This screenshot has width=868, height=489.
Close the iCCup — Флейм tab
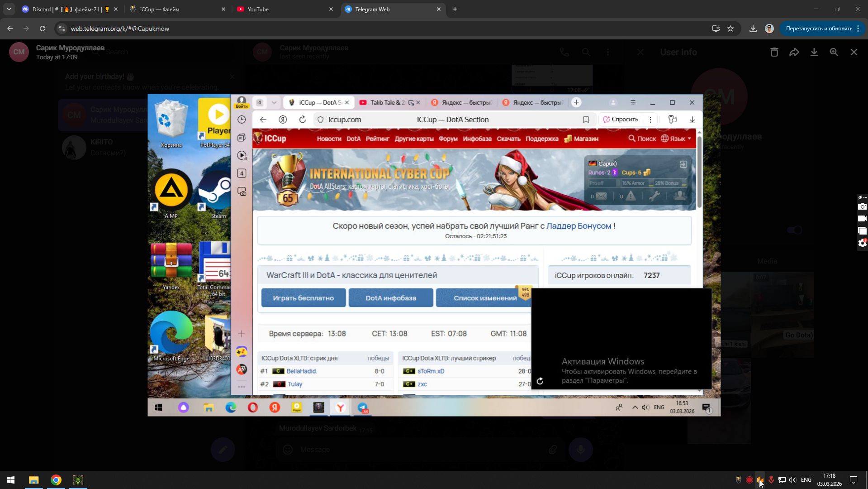point(223,9)
